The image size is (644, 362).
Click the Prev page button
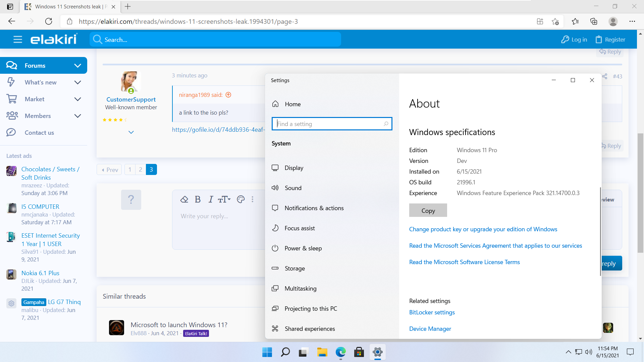pos(109,170)
